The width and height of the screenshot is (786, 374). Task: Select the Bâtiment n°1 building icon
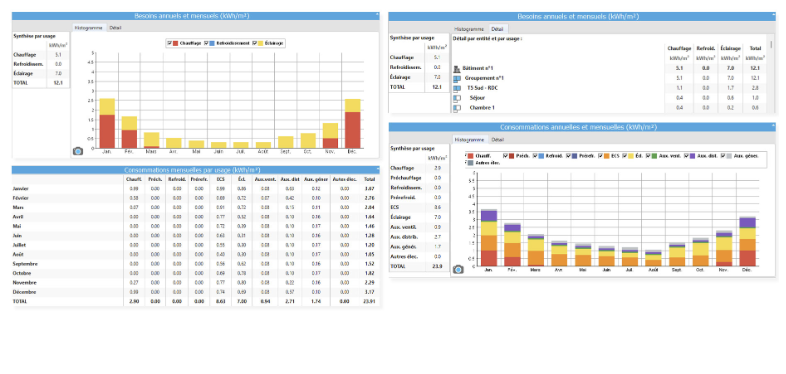point(457,68)
